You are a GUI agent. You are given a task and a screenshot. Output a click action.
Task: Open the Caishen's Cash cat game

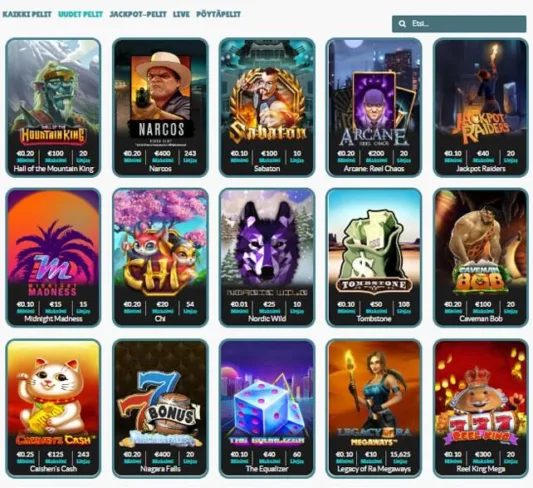pyautogui.click(x=53, y=408)
